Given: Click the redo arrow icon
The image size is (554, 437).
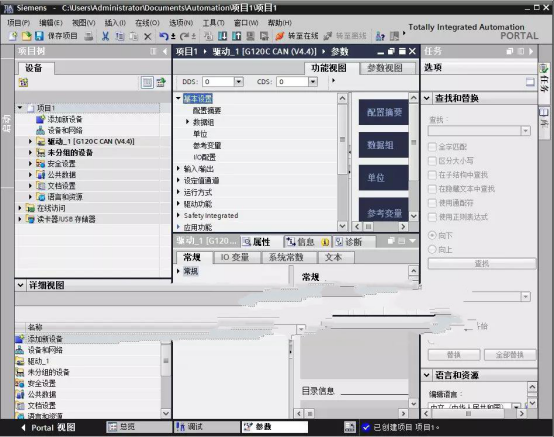Looking at the screenshot, I should click(184, 36).
